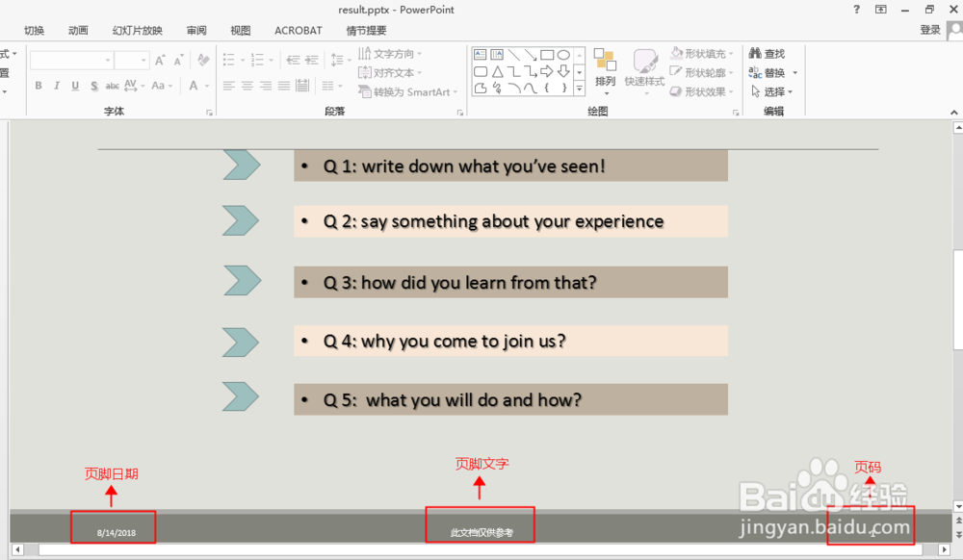This screenshot has width=963, height=560.
Task: Expand the shapes gallery more arrow
Action: [x=579, y=89]
